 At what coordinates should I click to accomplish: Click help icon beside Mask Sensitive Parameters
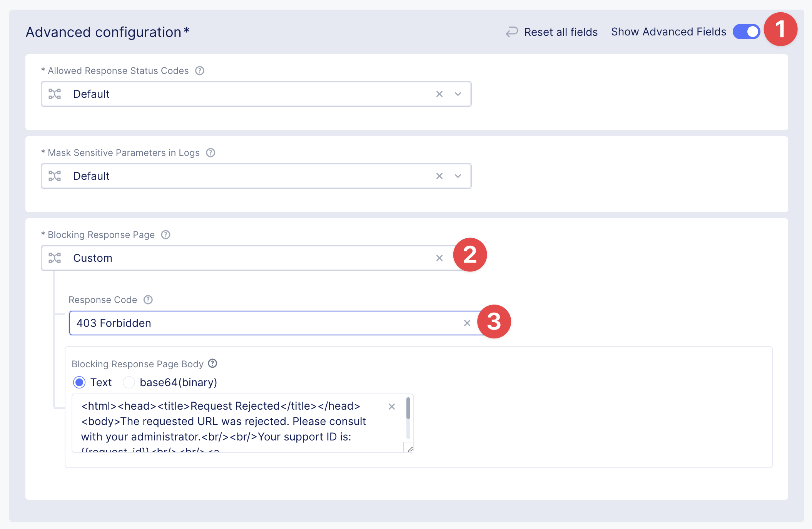[211, 153]
